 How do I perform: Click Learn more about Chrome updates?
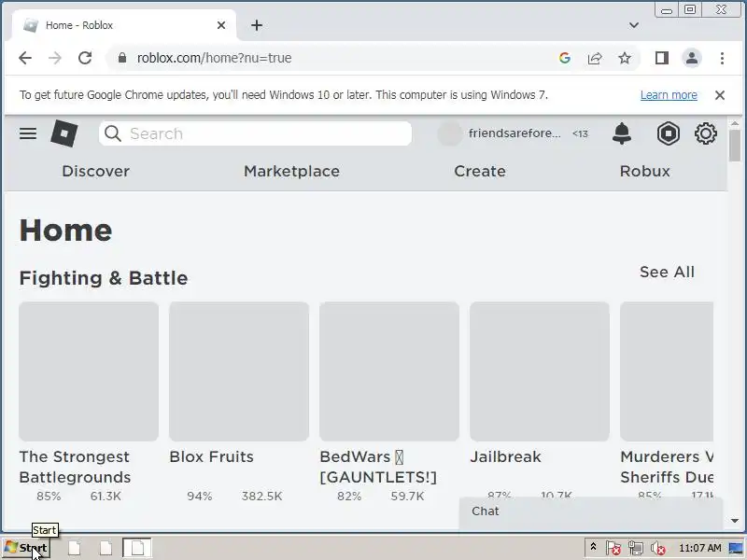[x=669, y=95]
